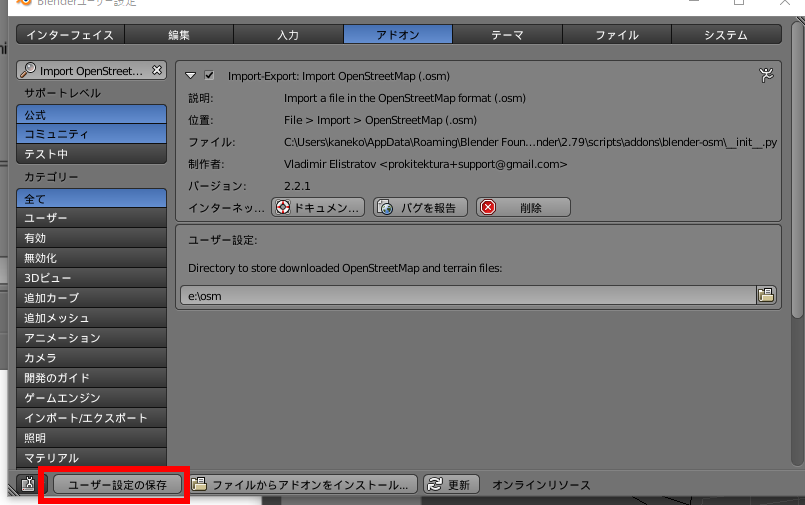The height and width of the screenshot is (505, 805).
Task: Click ユーザー設定の保存 button
Action: 117,484
